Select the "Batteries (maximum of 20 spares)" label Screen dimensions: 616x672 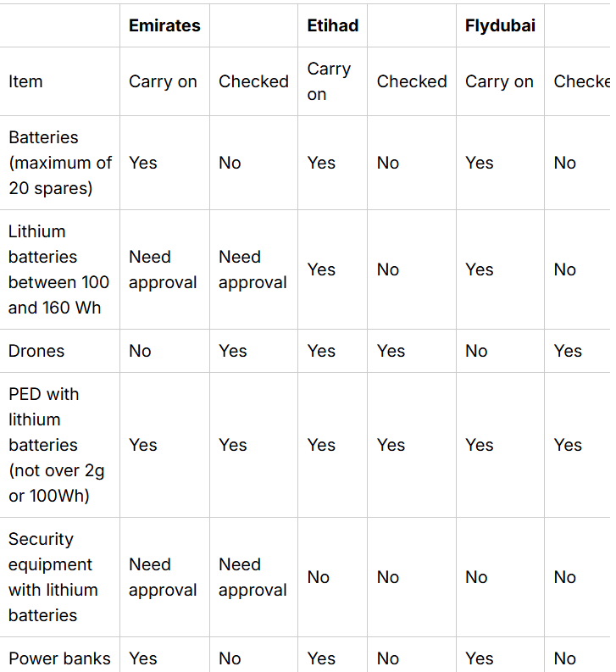click(59, 163)
